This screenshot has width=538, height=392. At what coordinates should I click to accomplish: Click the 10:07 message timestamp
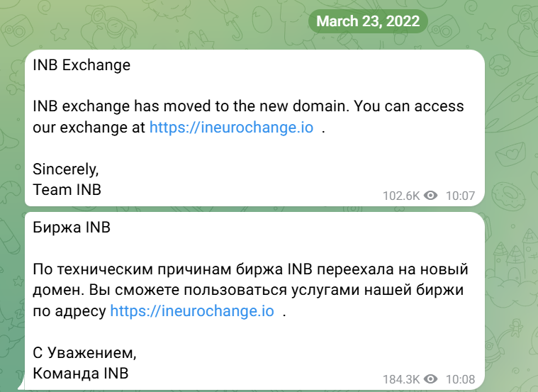tap(459, 196)
